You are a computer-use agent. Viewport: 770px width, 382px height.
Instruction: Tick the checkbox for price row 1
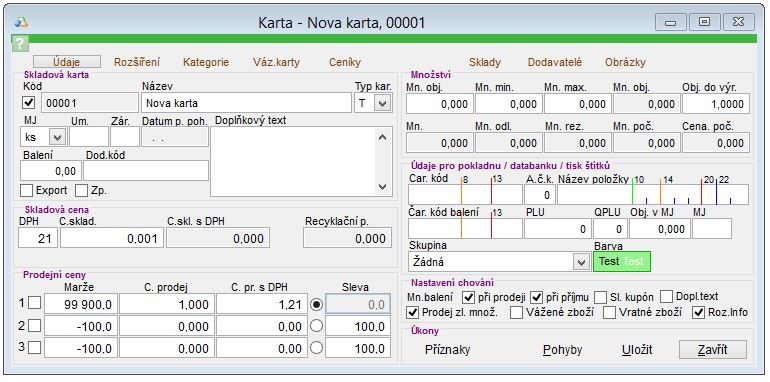coord(34,303)
